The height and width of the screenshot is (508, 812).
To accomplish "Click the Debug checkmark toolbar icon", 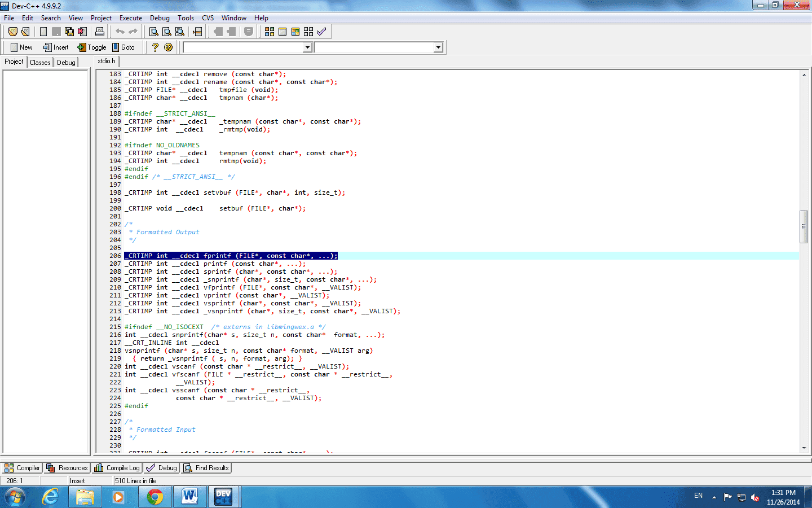I will click(x=321, y=32).
